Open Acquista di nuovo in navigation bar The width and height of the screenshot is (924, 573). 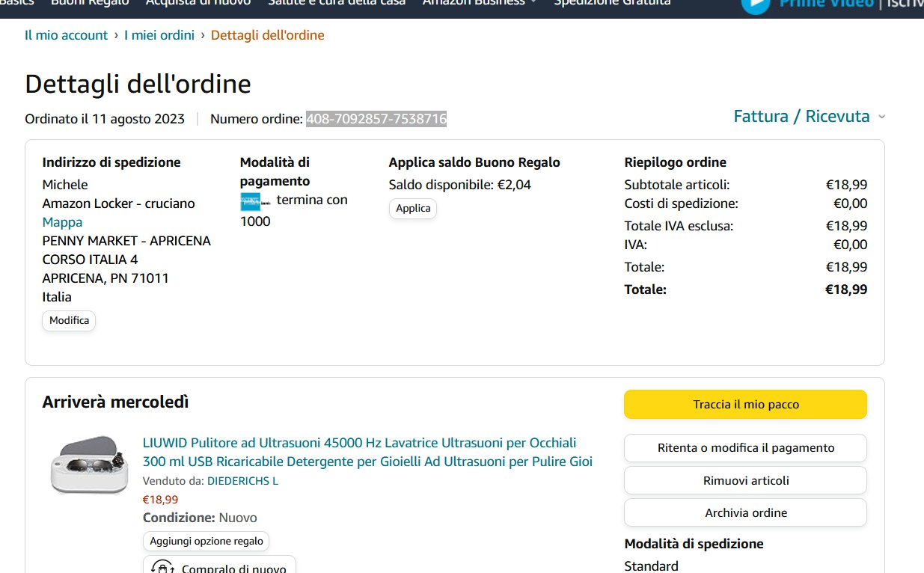(x=198, y=2)
